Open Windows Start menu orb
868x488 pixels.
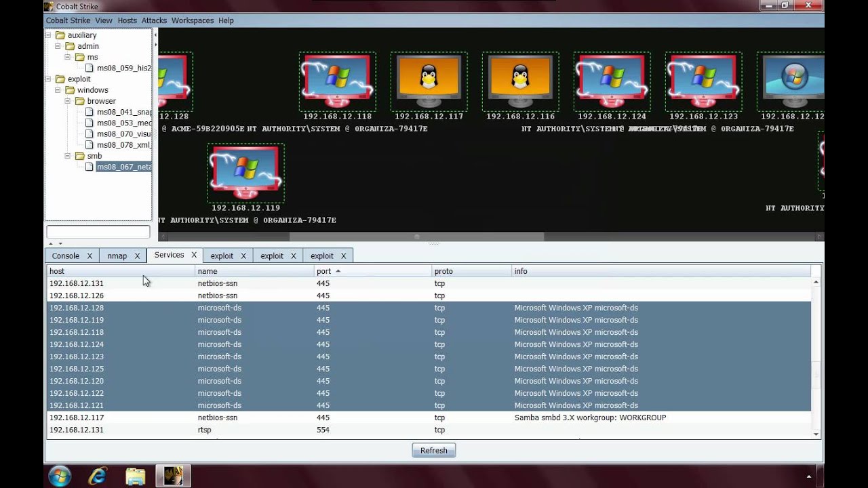(60, 476)
